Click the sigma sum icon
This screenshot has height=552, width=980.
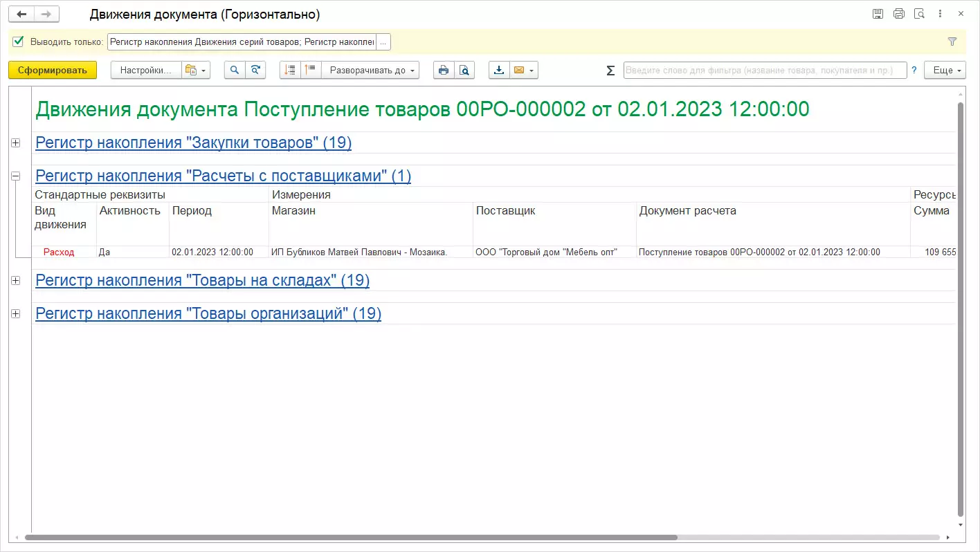(x=610, y=70)
